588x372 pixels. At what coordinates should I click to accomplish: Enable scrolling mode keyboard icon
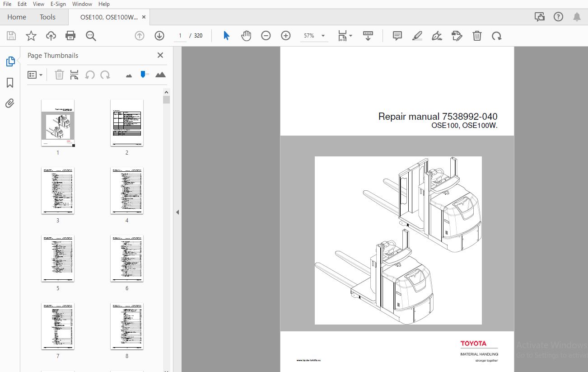368,36
